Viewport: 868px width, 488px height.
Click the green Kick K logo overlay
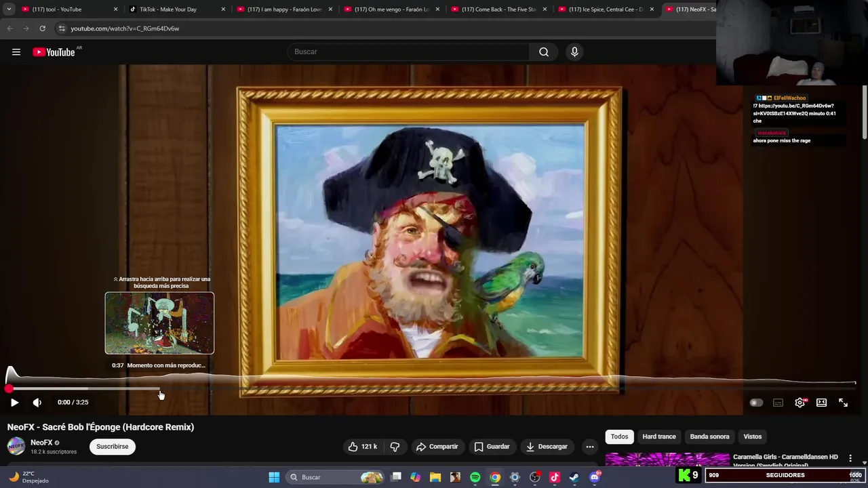click(684, 475)
